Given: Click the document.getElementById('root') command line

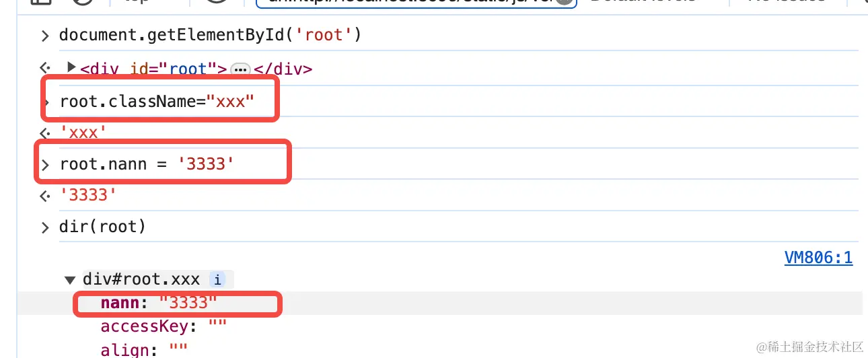Looking at the screenshot, I should coord(211,34).
